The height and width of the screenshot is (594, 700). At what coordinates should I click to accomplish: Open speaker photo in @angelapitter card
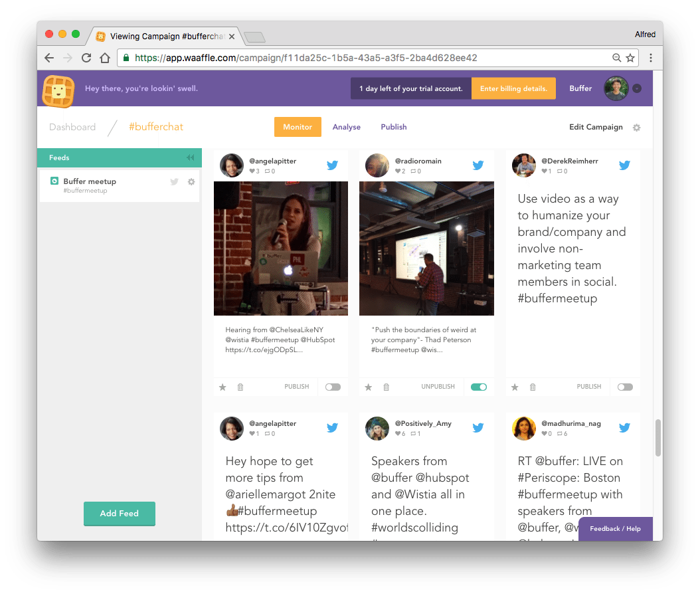(x=281, y=248)
